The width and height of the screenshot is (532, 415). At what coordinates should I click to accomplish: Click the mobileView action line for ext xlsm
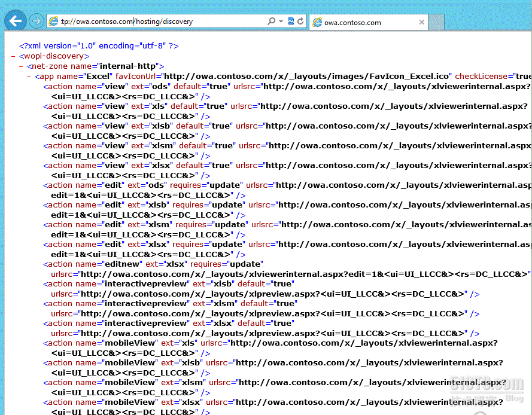pyautogui.click(x=275, y=382)
